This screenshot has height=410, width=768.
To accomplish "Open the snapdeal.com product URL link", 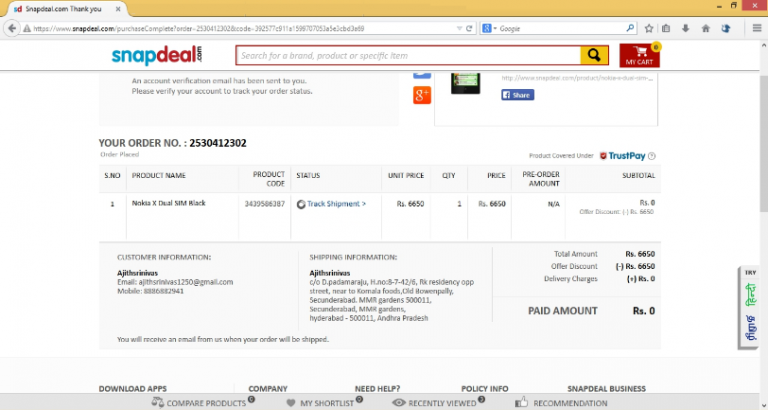I will pos(577,78).
